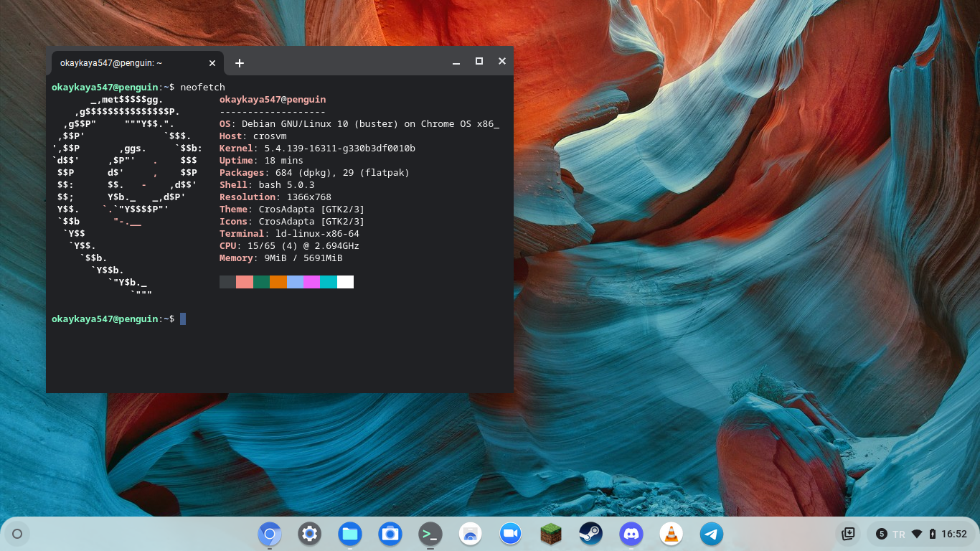Switch the TR keyboard input method
The width and height of the screenshot is (980, 551).
tap(898, 534)
